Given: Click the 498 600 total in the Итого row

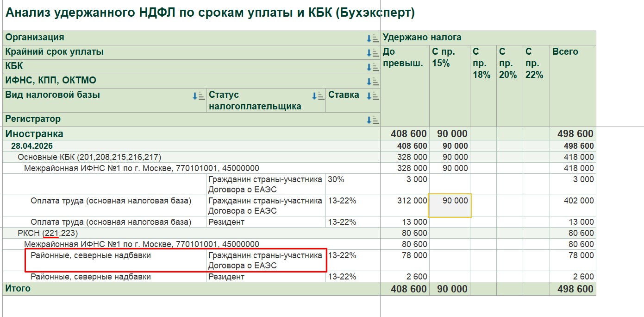Looking at the screenshot, I should [573, 289].
